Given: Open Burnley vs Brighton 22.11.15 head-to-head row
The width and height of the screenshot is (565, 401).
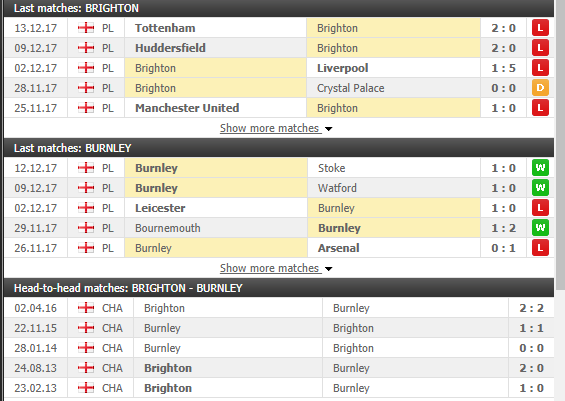Looking at the screenshot, I should tap(279, 328).
